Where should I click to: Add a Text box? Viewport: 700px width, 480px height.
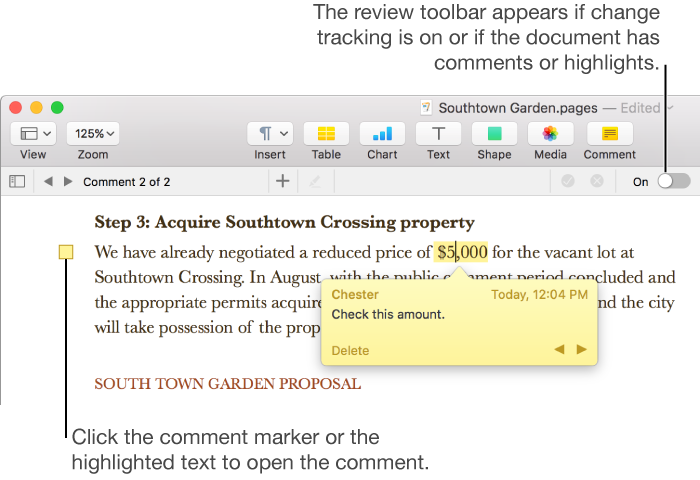click(x=438, y=134)
